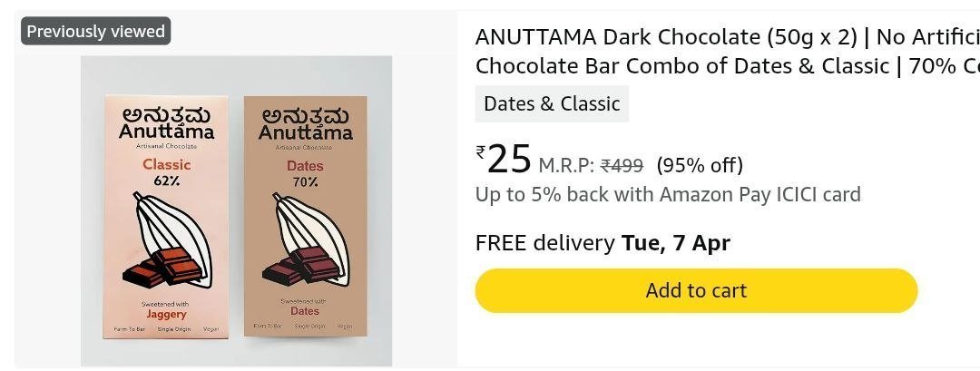Open the Chocolate Bar Combo title line
980x371 pixels.
point(728,66)
